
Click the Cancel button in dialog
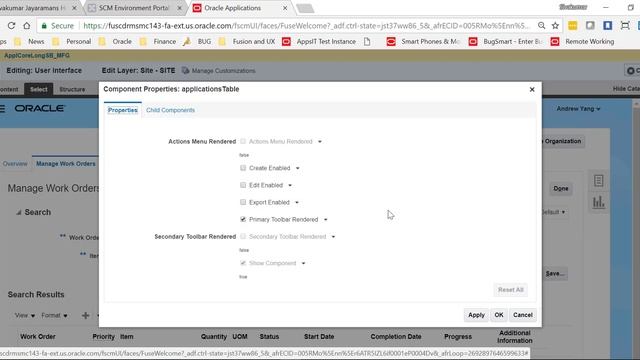(x=522, y=315)
